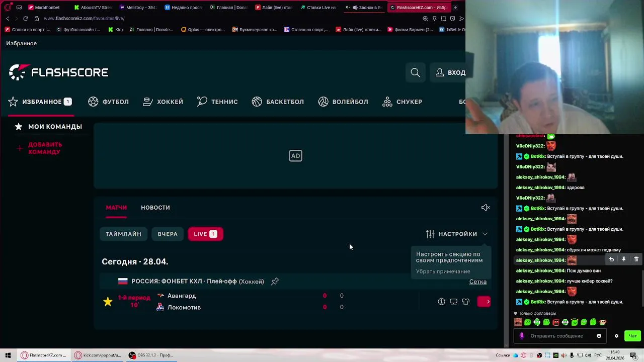Dismiss tooltip via Убрать примечание
The width and height of the screenshot is (644, 362).
click(443, 271)
